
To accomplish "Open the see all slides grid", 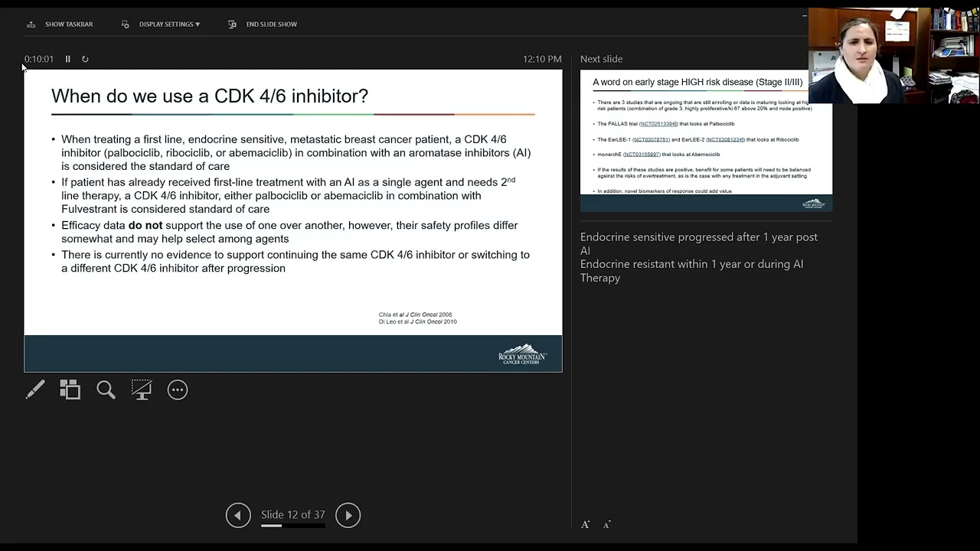I will click(x=70, y=390).
